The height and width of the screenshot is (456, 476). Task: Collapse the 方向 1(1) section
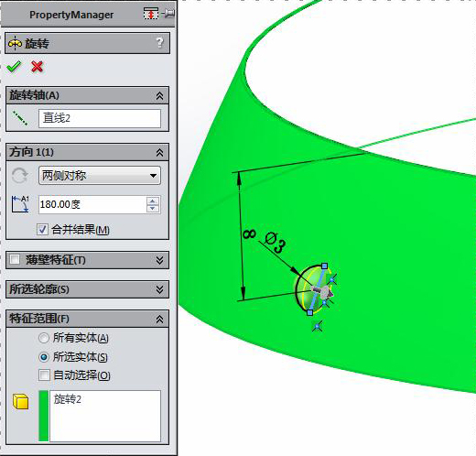point(159,153)
